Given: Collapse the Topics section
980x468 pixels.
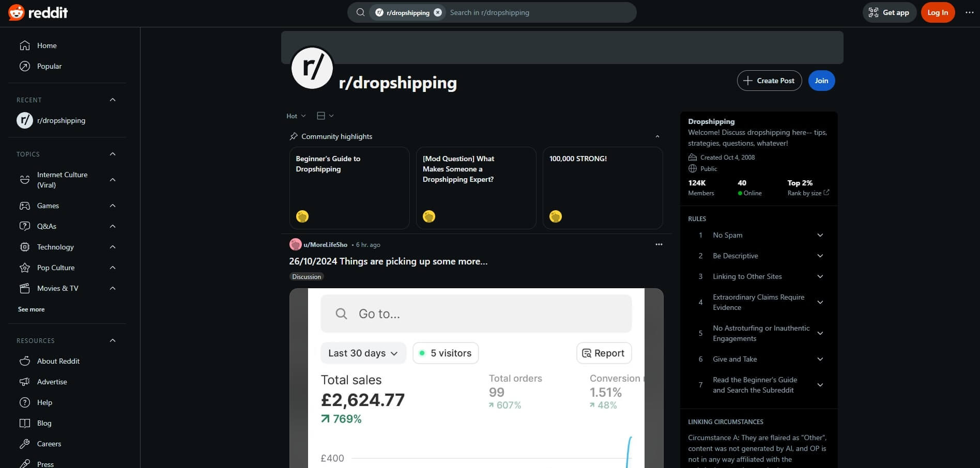Looking at the screenshot, I should point(113,154).
